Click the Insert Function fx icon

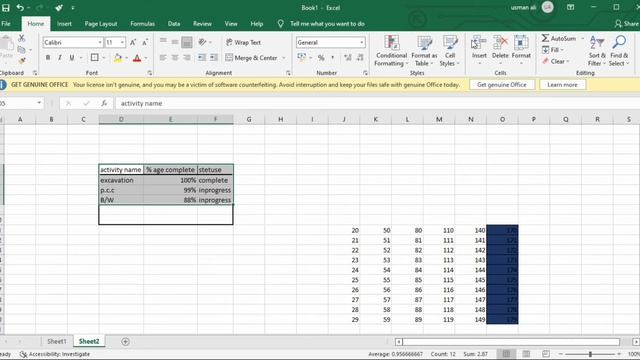(104, 103)
